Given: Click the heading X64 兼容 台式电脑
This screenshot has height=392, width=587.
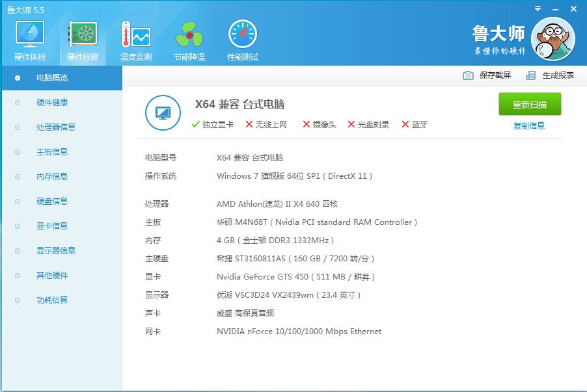Looking at the screenshot, I should (x=239, y=105).
